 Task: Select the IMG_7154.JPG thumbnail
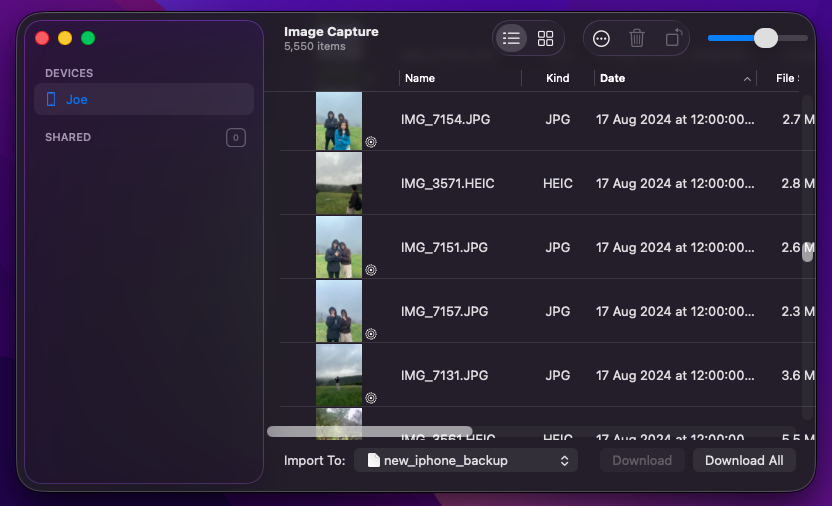pyautogui.click(x=339, y=121)
